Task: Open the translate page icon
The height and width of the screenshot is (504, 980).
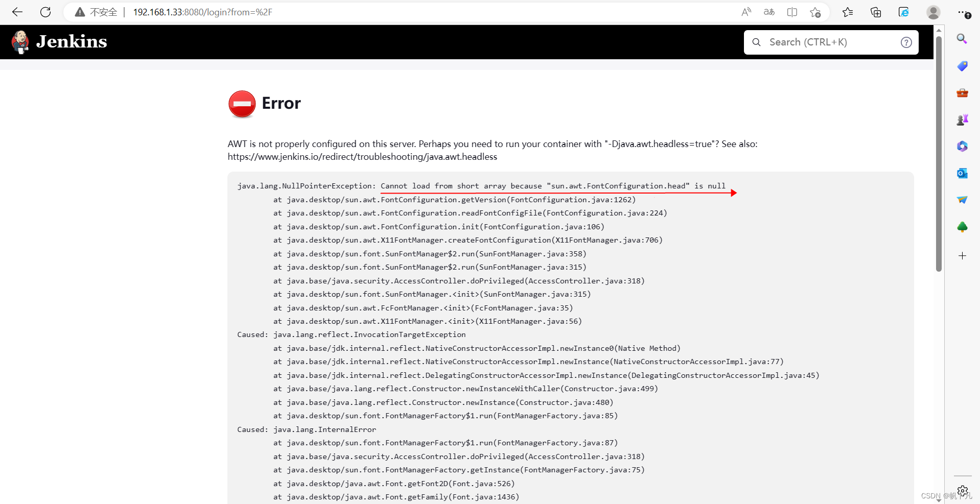Action: [768, 12]
